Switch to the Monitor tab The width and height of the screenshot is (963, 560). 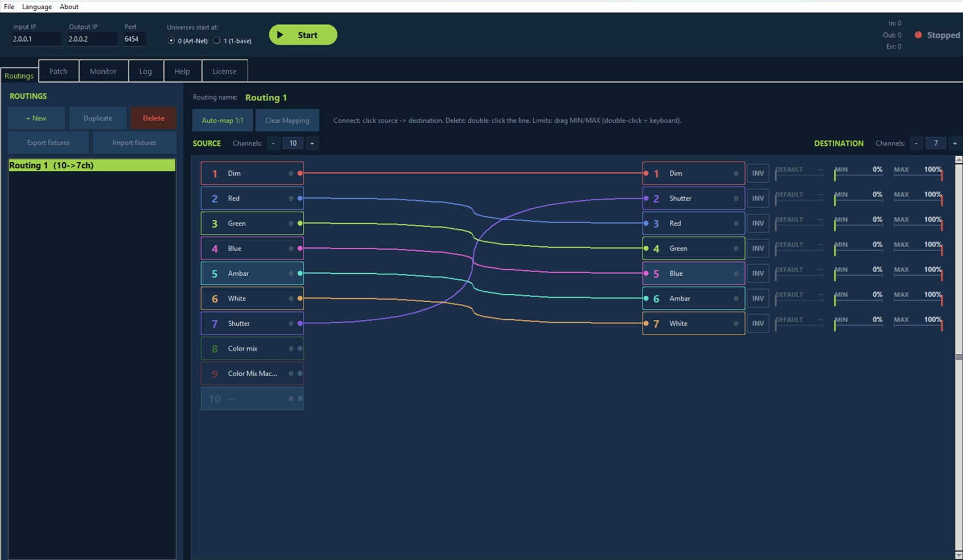[103, 71]
